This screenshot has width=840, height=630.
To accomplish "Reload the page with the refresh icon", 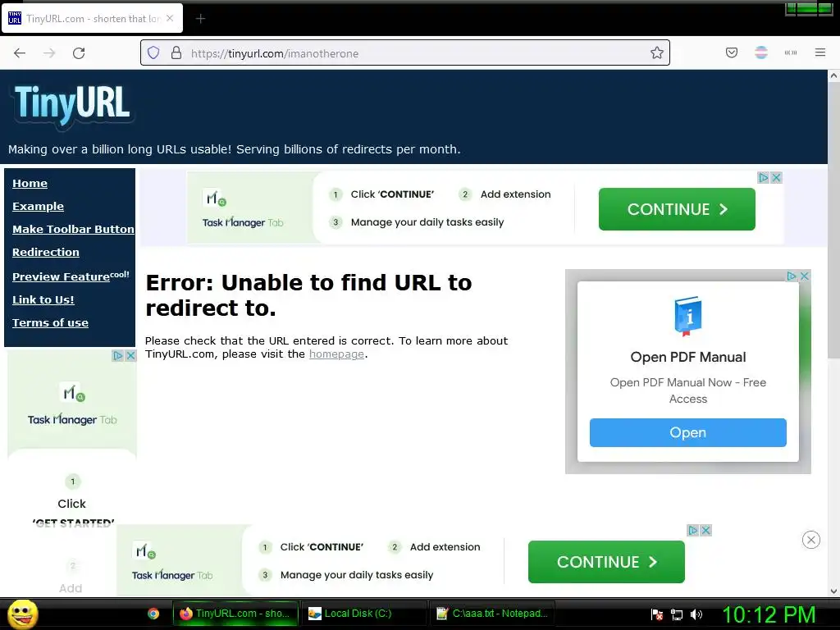I will pos(79,53).
